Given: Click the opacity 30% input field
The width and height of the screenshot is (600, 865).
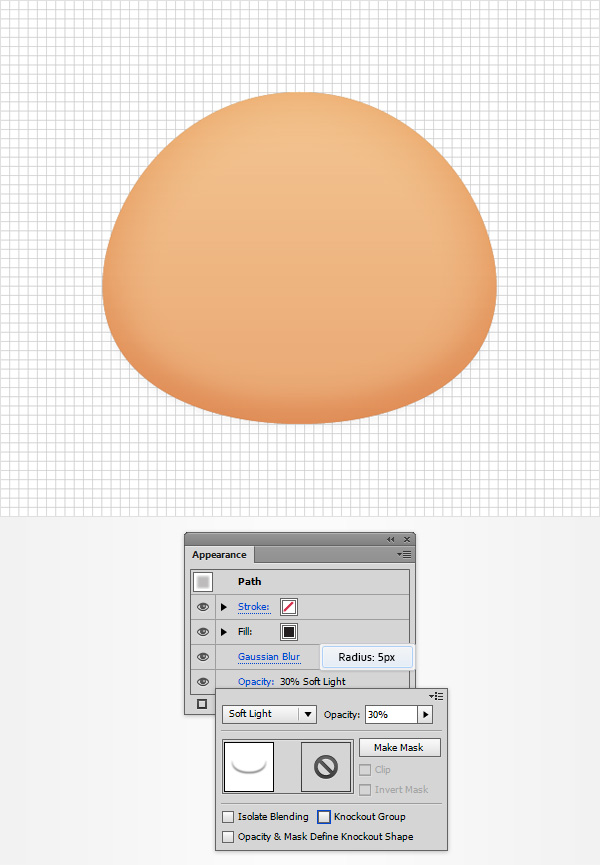Looking at the screenshot, I should click(390, 715).
